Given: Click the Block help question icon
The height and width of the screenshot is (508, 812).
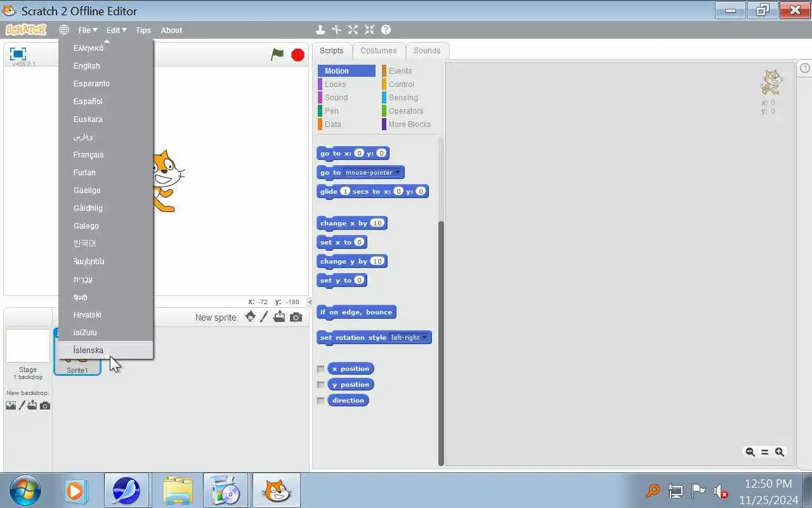Looking at the screenshot, I should coord(386,30).
